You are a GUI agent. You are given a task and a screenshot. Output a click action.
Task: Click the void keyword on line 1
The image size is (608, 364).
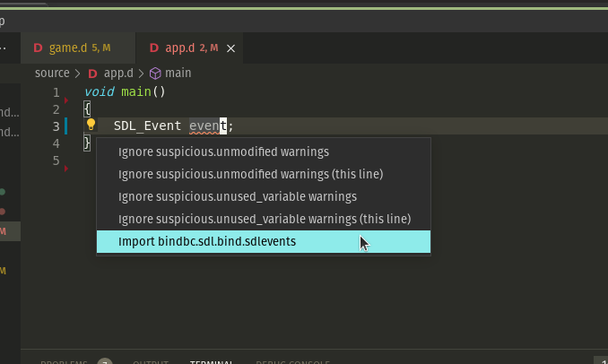coord(100,91)
